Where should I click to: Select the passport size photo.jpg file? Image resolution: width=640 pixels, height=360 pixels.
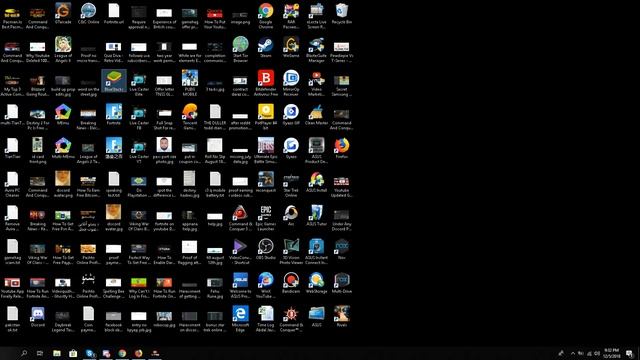pyautogui.click(x=164, y=151)
